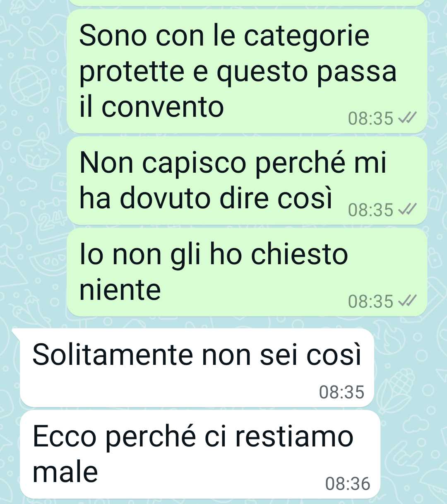Click the word 'niente' in the third sent message

pos(120,289)
